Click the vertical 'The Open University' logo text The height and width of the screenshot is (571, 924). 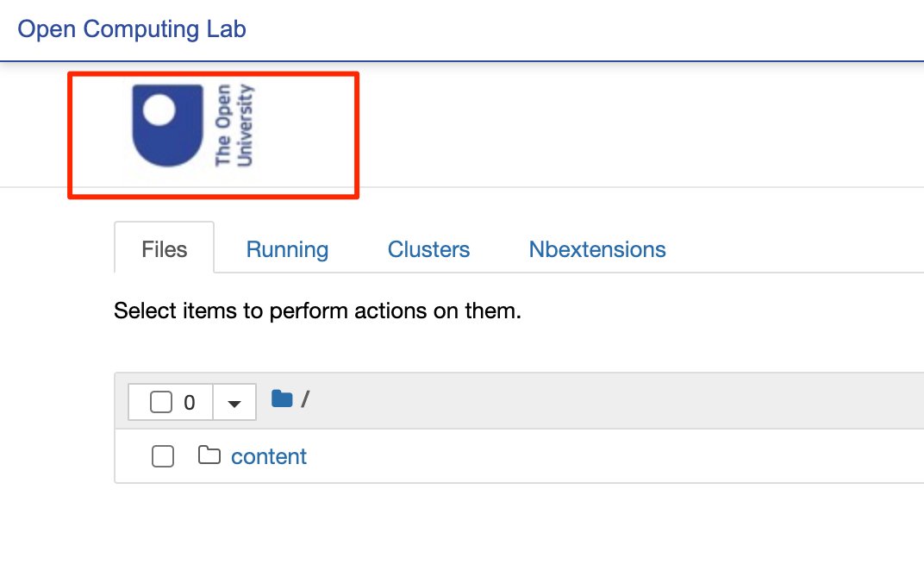coord(234,125)
